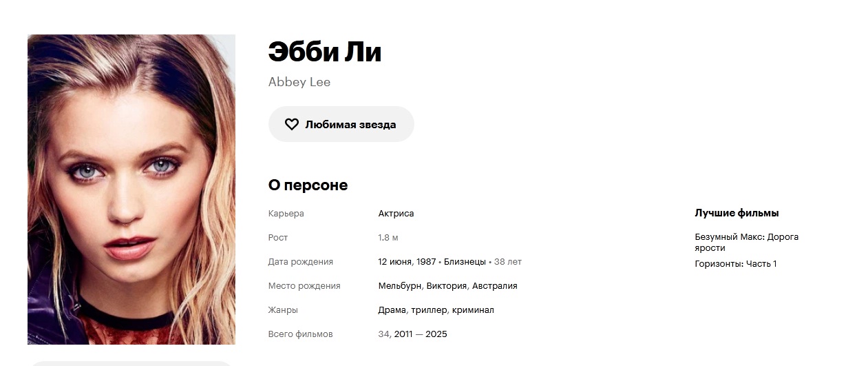Viewport: 868px width, 366px height.
Task: Open Безумный Макс: Дорога ярости film
Action: (x=747, y=242)
